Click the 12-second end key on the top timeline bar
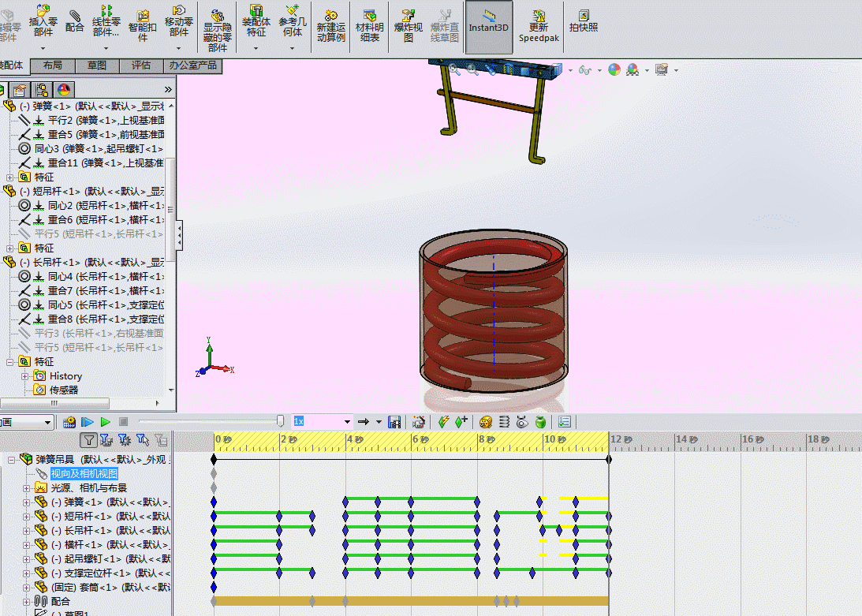The image size is (862, 616). point(609,459)
